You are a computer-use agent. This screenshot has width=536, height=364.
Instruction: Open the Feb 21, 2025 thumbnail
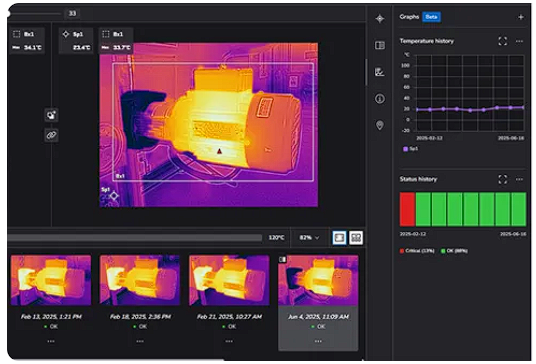pyautogui.click(x=229, y=280)
